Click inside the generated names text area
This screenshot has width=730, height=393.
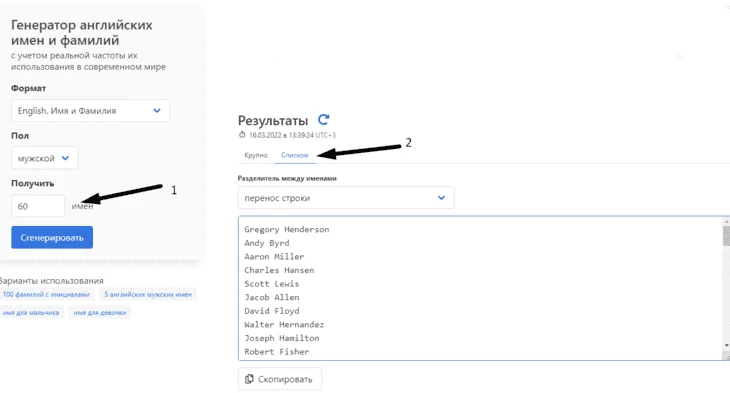(x=480, y=288)
